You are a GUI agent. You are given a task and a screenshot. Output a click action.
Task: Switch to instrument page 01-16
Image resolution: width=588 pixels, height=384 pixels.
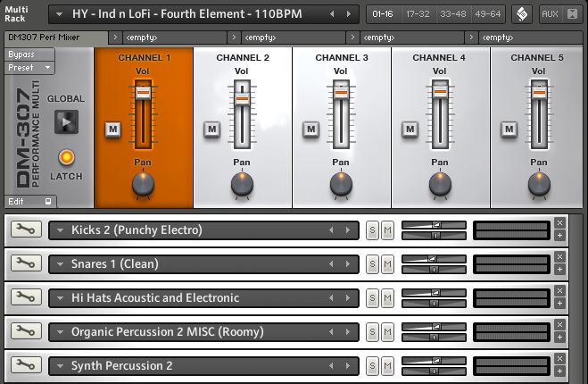point(383,14)
